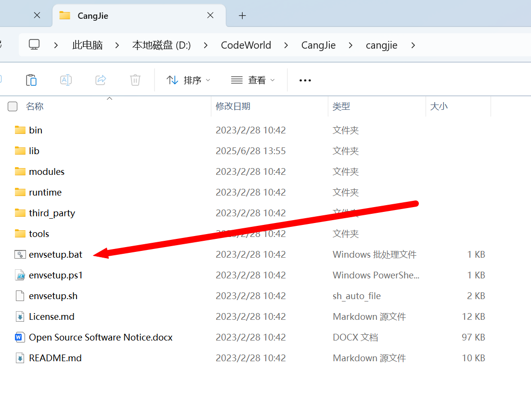Open the 查看 view dropdown

(253, 80)
